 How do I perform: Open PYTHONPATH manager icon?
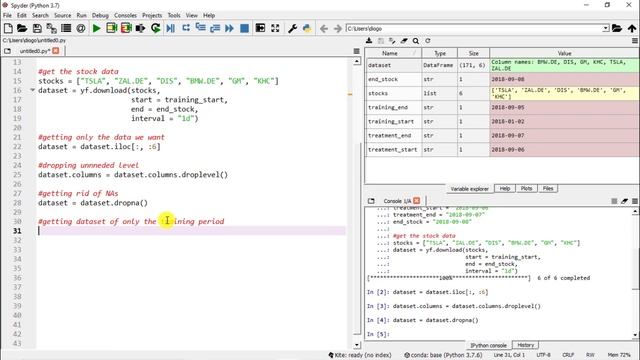pos(307,28)
